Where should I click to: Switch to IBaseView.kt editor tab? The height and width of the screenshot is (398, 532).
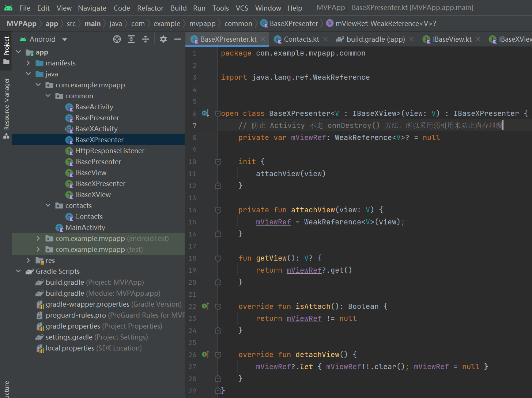pos(452,39)
